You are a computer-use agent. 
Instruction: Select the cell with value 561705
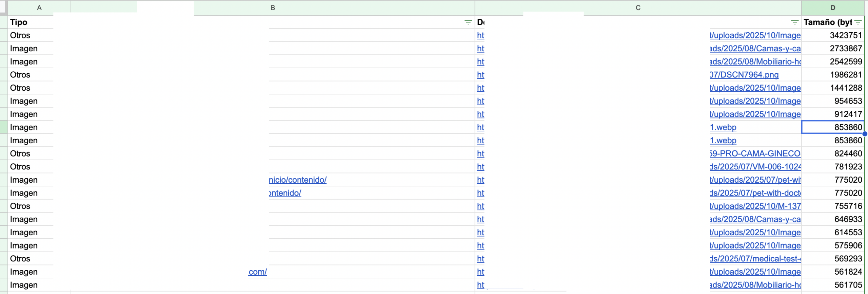[832, 285]
